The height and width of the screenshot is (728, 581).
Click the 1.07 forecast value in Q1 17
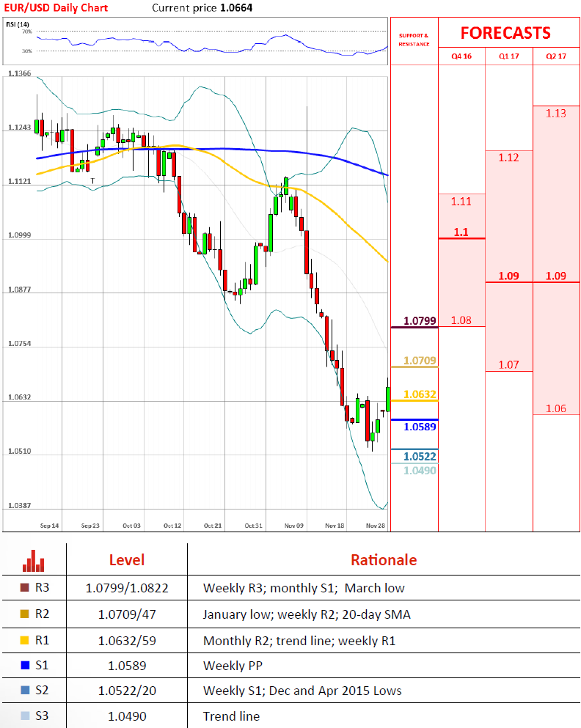point(508,365)
